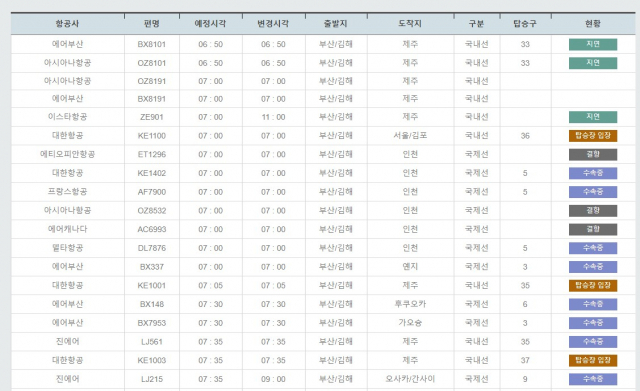Click airline name 델타항공
The image size is (640, 391).
point(67,248)
